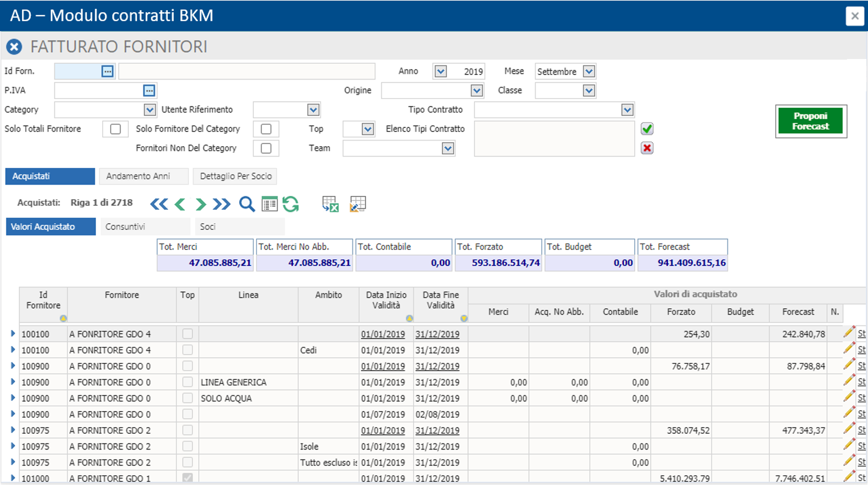Image resolution: width=868 pixels, height=485 pixels.
Task: Open the Tipo Contratto dropdown
Action: (x=627, y=109)
